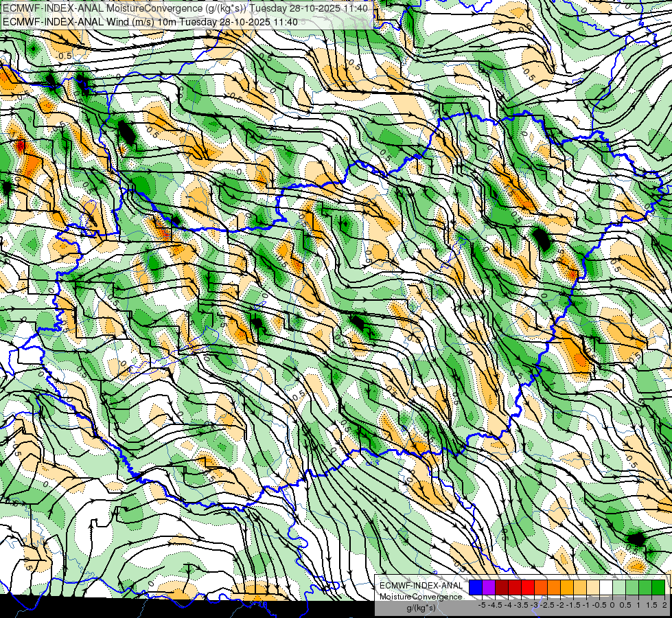Click the MoistureConvergence title line at top

(x=185, y=8)
